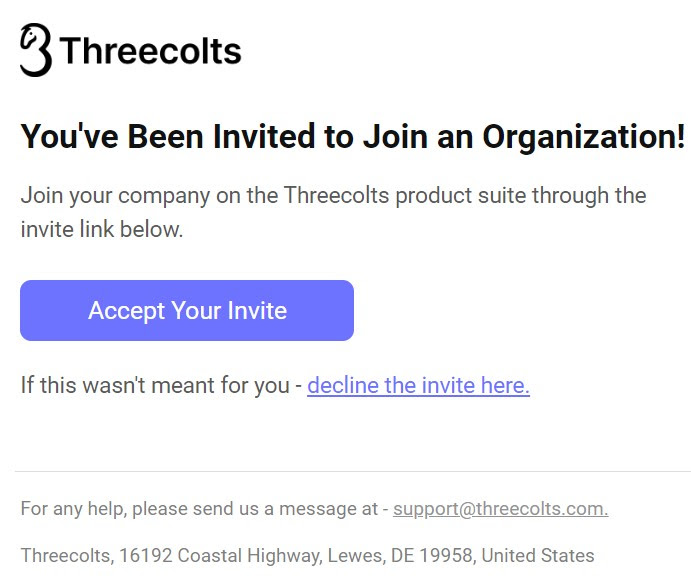Viewport: 691px width, 583px height.
Task: Email support@threecolts.com via the footer link
Action: (501, 509)
